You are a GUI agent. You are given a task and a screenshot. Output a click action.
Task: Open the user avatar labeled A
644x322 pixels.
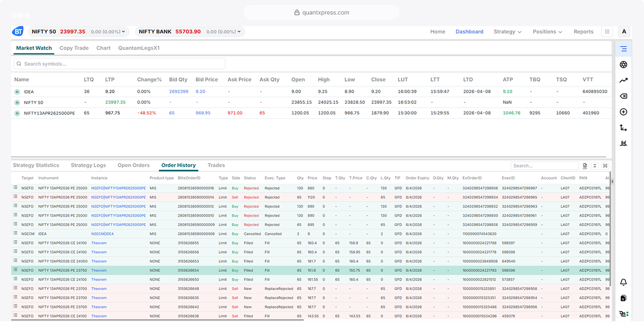(624, 32)
